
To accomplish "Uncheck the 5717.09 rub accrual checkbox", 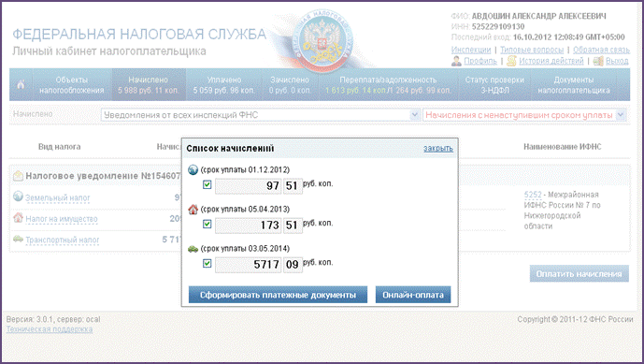I will (x=207, y=263).
